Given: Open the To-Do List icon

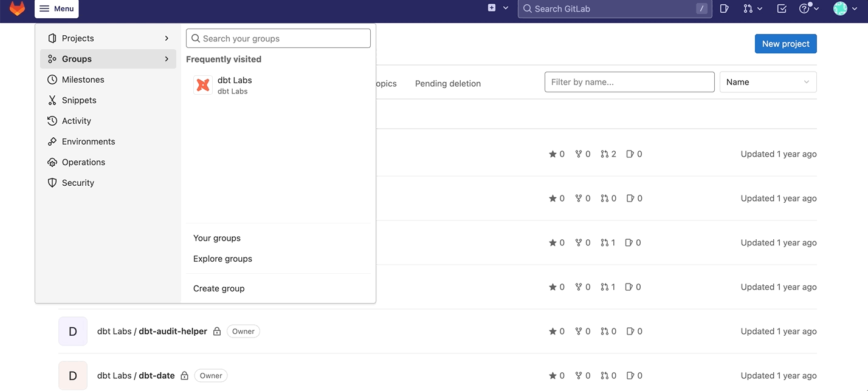Looking at the screenshot, I should pos(780,8).
